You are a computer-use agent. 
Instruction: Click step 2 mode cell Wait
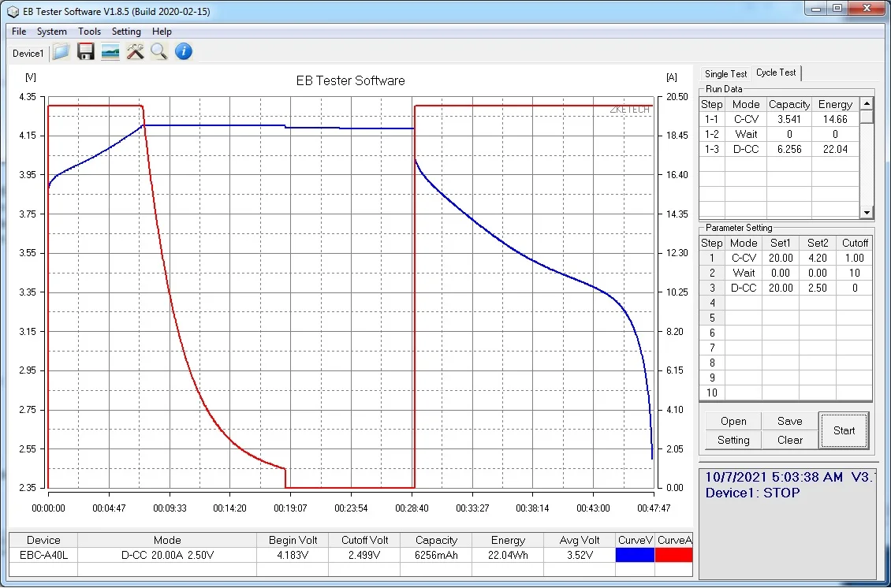tap(744, 273)
